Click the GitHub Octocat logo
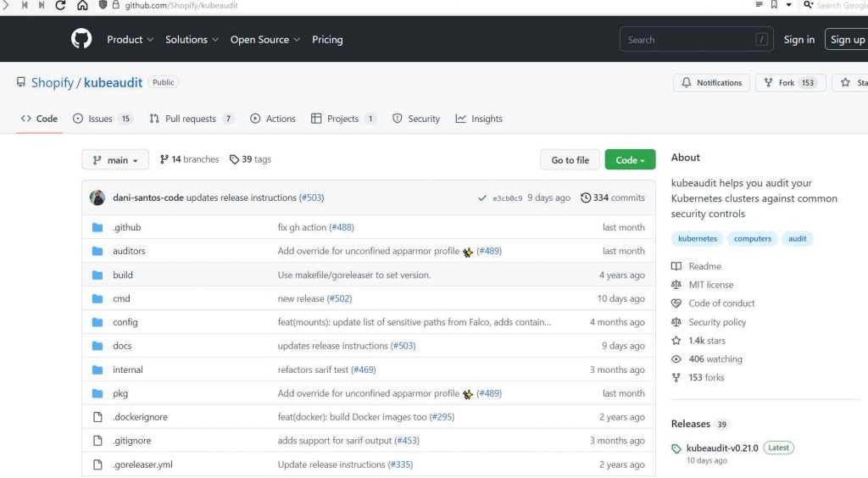868x478 pixels. (81, 39)
